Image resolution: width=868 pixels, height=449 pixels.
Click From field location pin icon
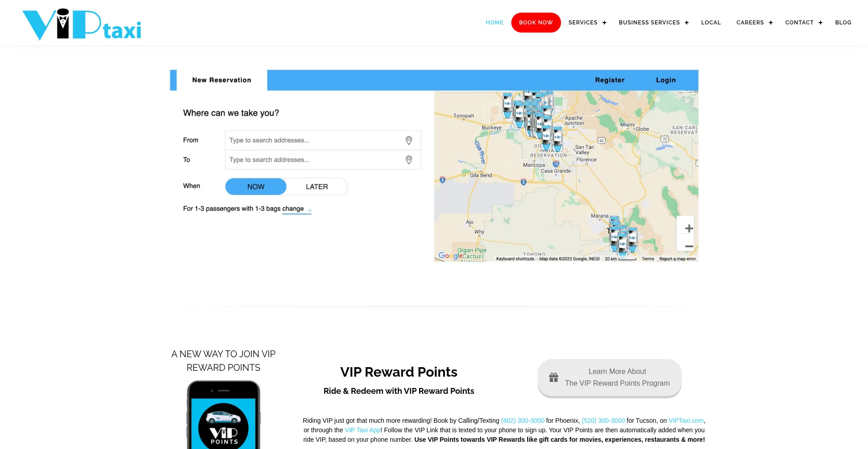click(409, 141)
